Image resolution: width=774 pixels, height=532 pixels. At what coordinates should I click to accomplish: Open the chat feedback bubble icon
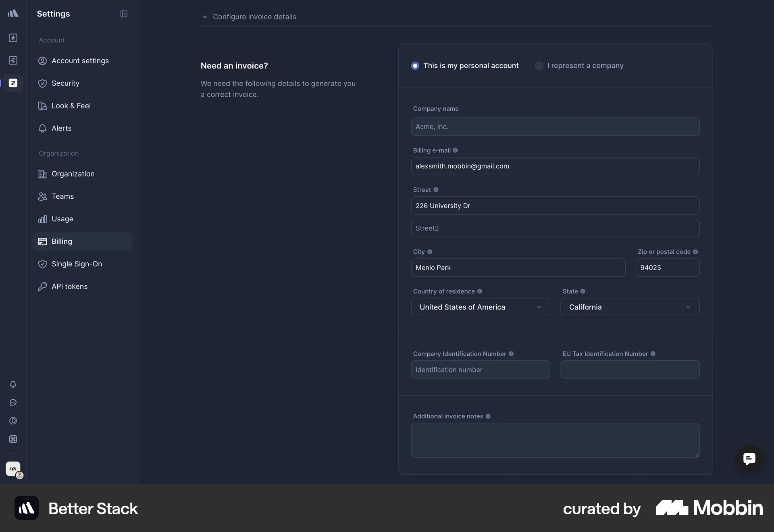(13, 403)
